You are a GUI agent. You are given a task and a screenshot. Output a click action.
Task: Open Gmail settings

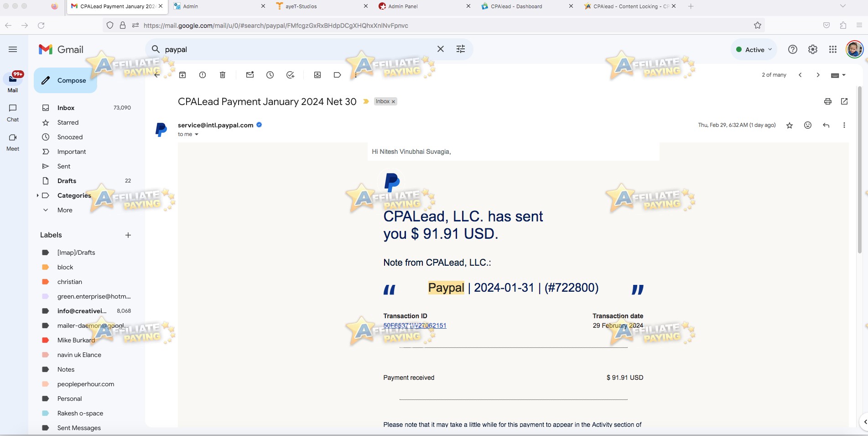pyautogui.click(x=812, y=49)
